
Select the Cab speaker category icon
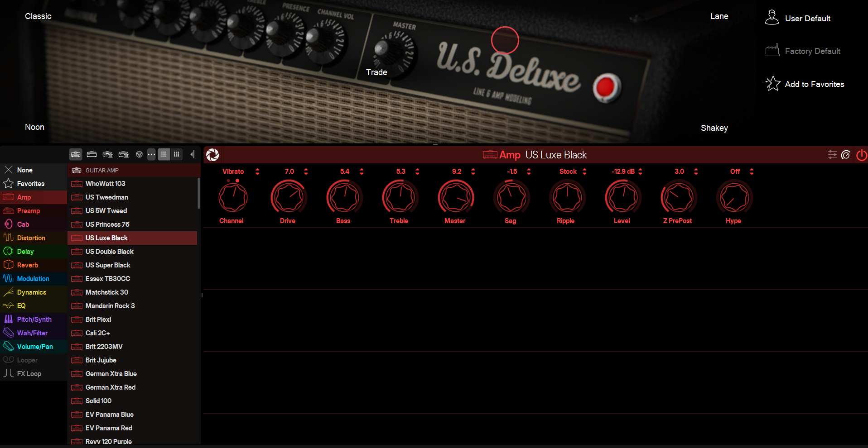click(x=8, y=224)
